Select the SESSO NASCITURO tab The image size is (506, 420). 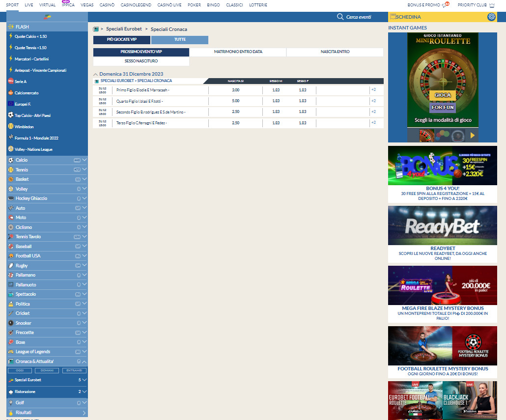[x=141, y=61]
